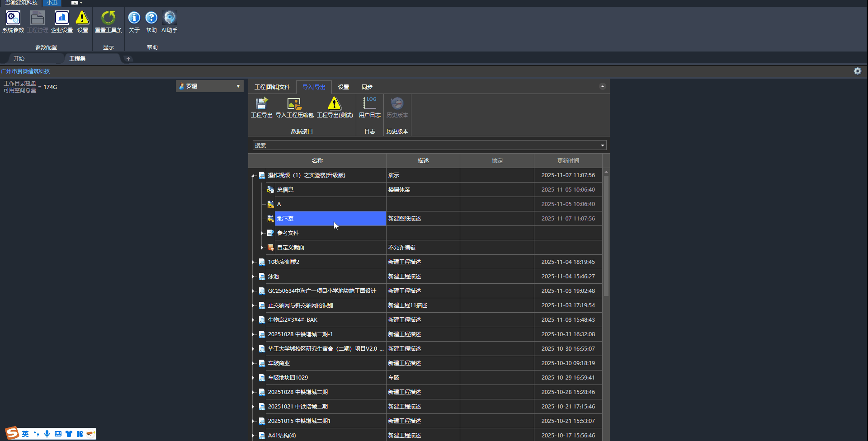
Task: Click the 重置工具条 reset toolbar icon
Action: [108, 19]
